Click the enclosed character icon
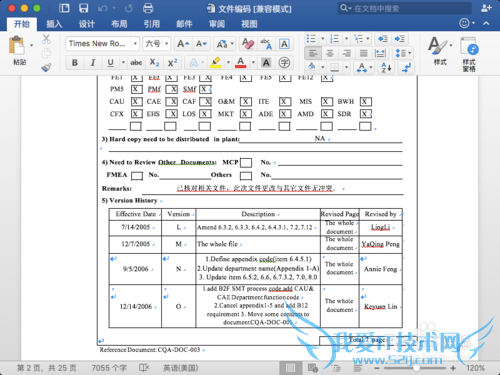500x375 pixels. [284, 63]
